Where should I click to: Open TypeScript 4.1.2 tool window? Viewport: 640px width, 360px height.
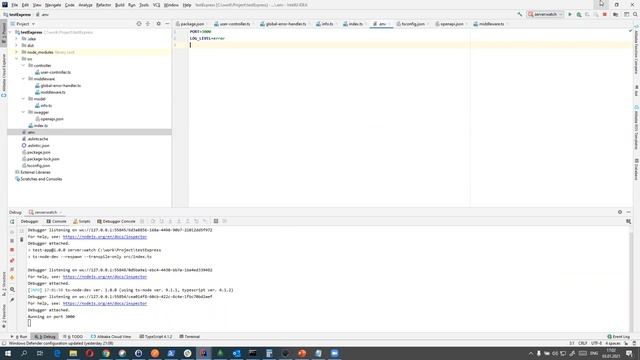click(x=156, y=337)
